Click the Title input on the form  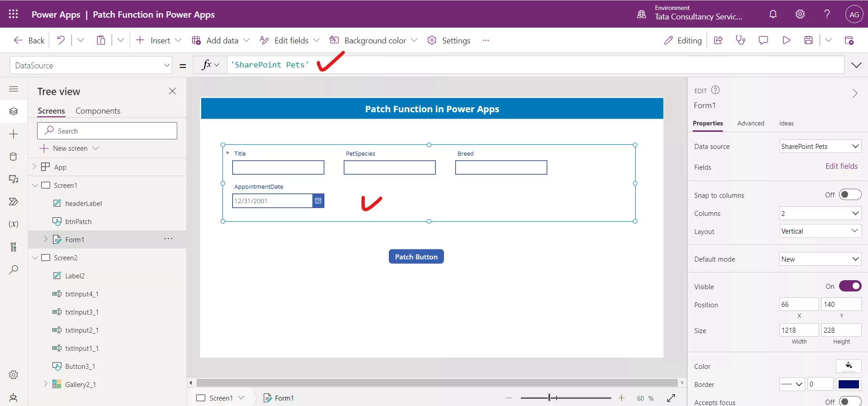[278, 167]
